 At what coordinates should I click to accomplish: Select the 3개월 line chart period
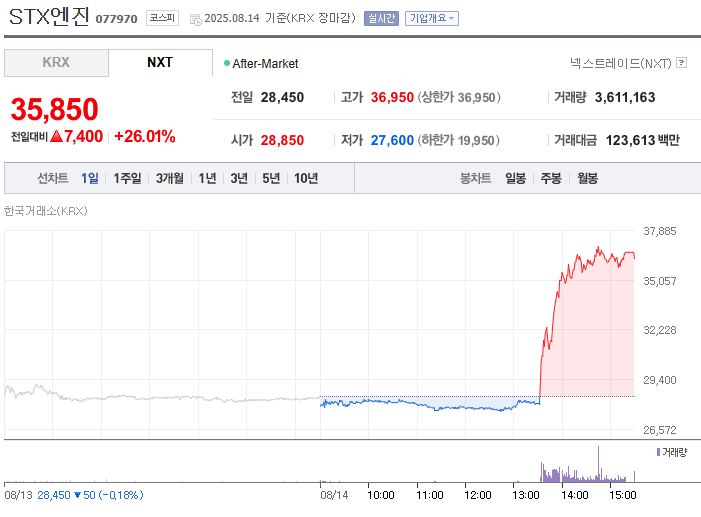point(169,178)
